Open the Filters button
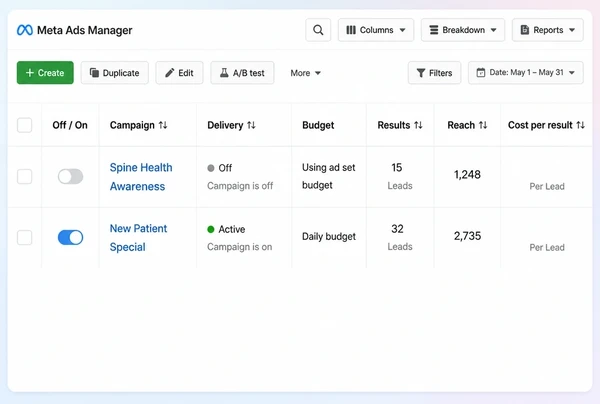This screenshot has width=600, height=404. (x=434, y=73)
